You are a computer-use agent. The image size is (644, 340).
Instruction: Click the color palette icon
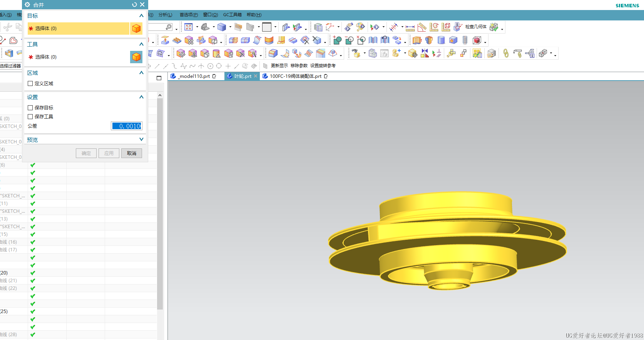360,27
